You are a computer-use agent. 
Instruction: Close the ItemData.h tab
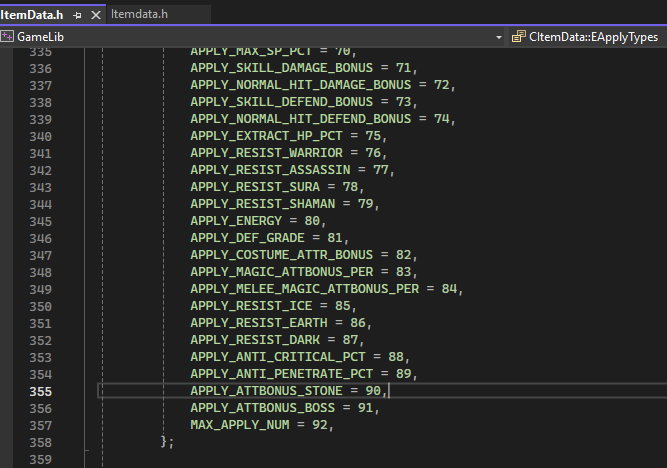point(96,15)
